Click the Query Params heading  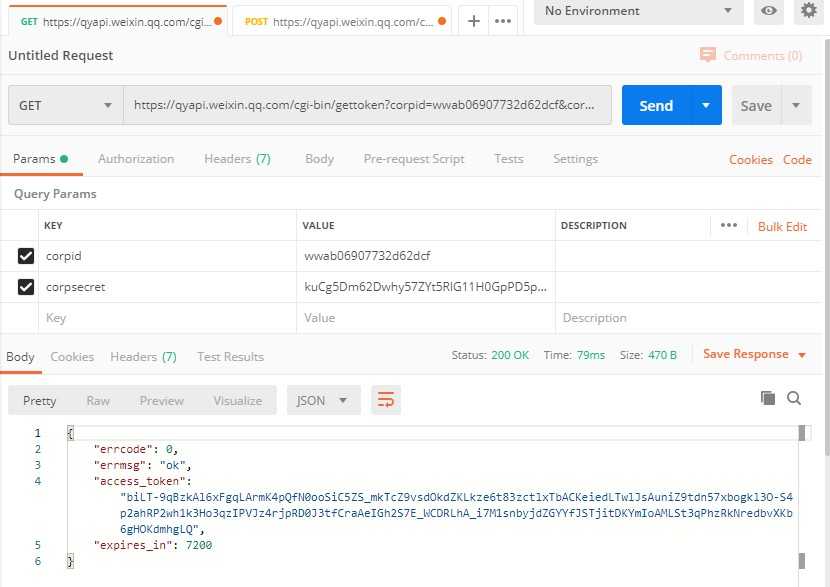pos(55,194)
